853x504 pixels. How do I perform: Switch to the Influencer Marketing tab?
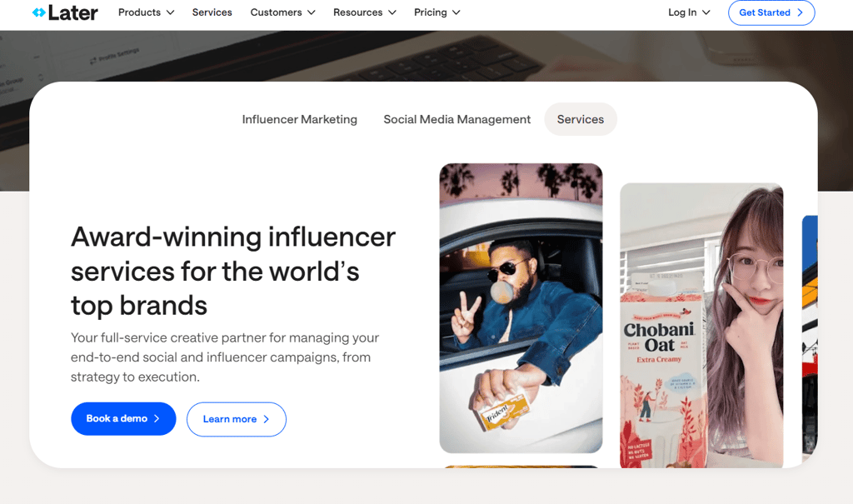coord(300,119)
